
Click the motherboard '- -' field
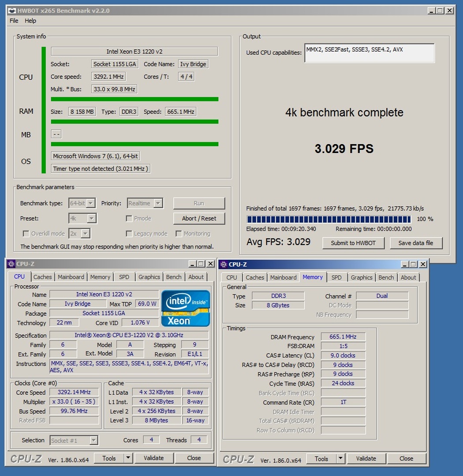coord(56,134)
